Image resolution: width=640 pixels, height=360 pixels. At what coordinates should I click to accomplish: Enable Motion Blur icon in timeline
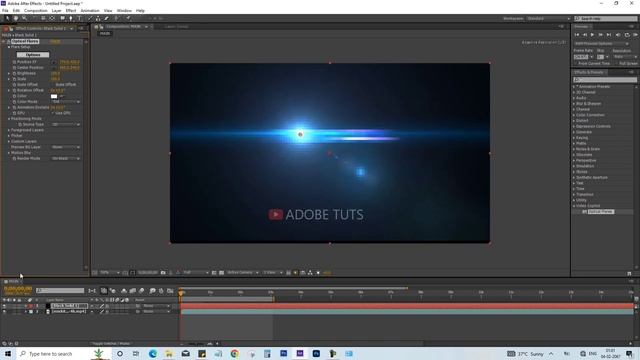click(142, 291)
